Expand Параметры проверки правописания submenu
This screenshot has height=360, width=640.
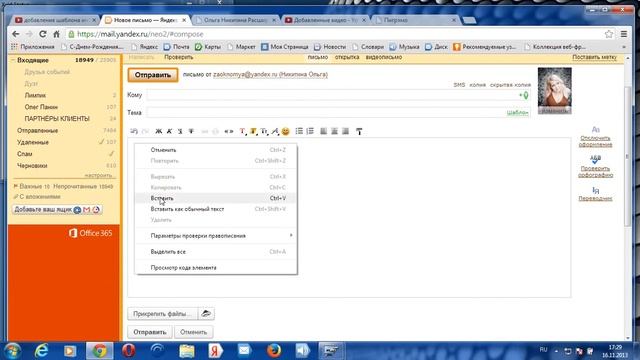tap(216, 236)
